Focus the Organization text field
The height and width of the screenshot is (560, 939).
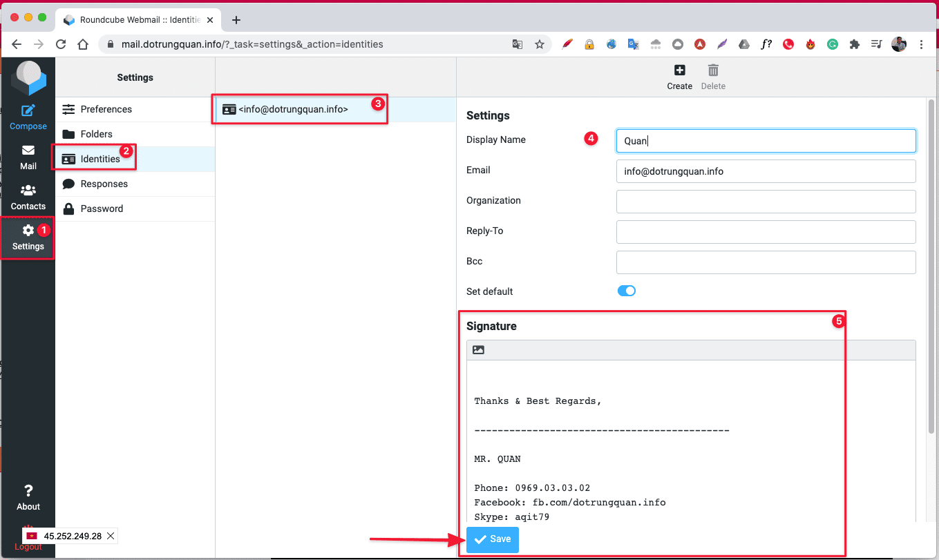click(x=766, y=202)
